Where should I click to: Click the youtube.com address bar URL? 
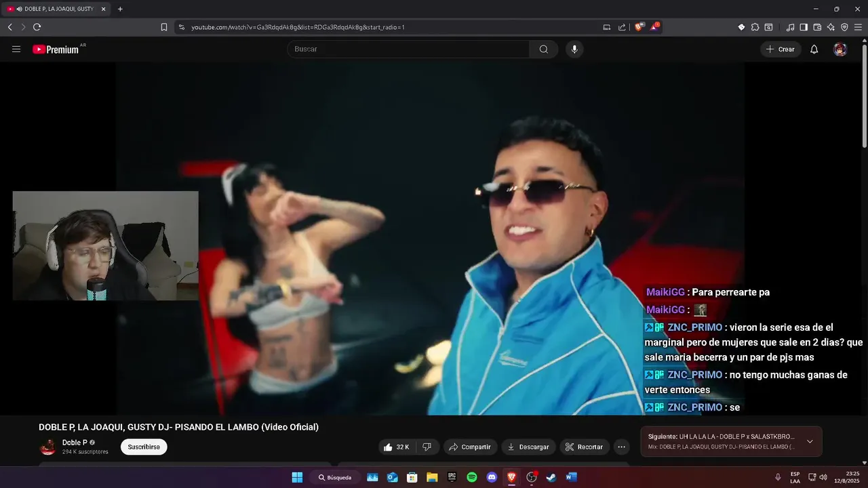tap(298, 27)
